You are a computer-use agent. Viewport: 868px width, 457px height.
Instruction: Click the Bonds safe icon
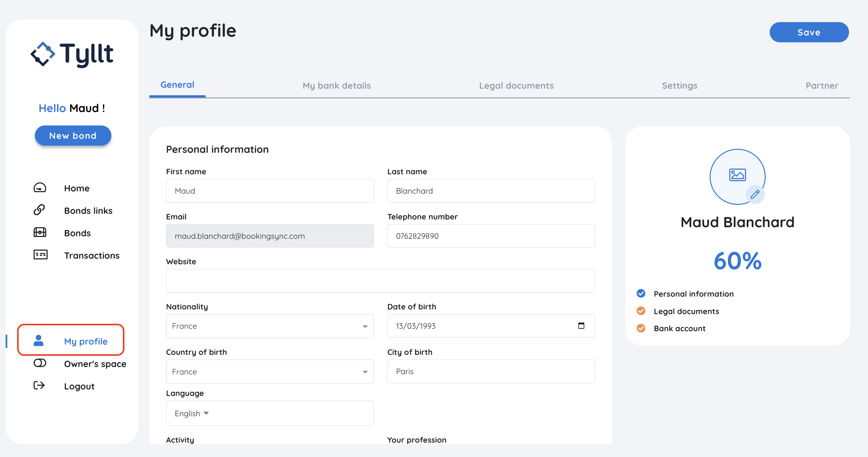40,233
